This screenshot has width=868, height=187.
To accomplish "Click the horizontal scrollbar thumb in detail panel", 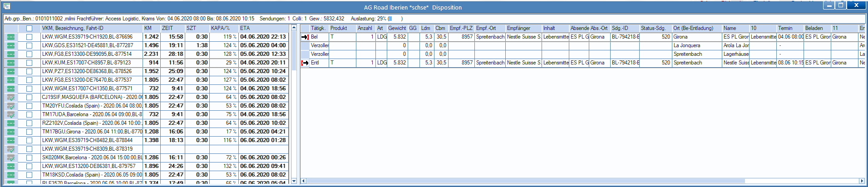I will (527, 181).
